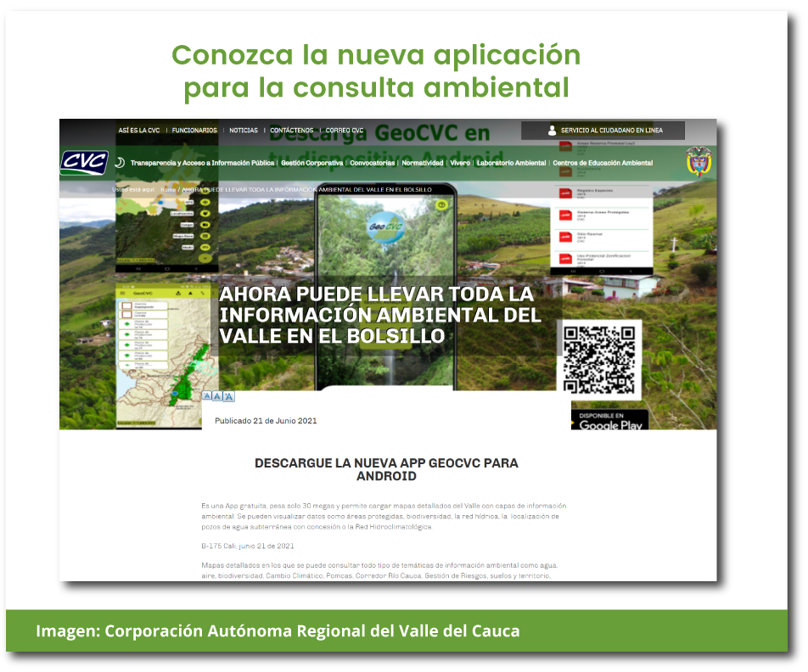
Task: Toggle the Cuenca La Paila legend checkbox
Action: (x=126, y=315)
